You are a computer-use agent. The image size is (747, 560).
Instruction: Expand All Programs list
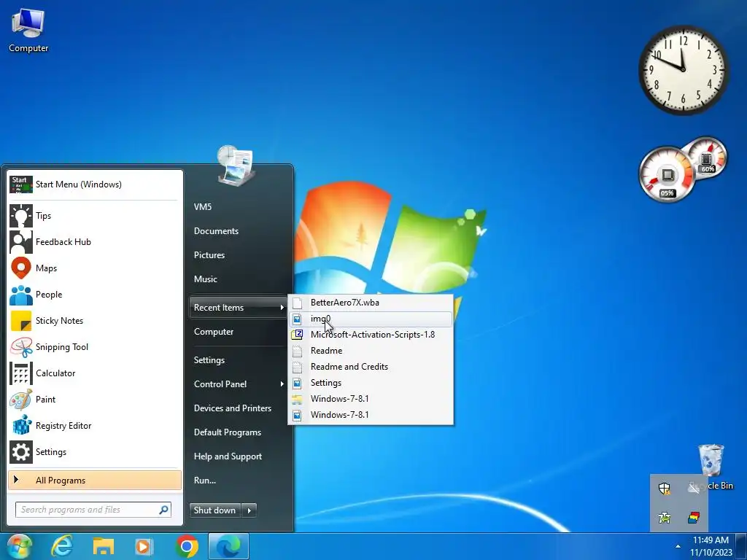(x=95, y=481)
